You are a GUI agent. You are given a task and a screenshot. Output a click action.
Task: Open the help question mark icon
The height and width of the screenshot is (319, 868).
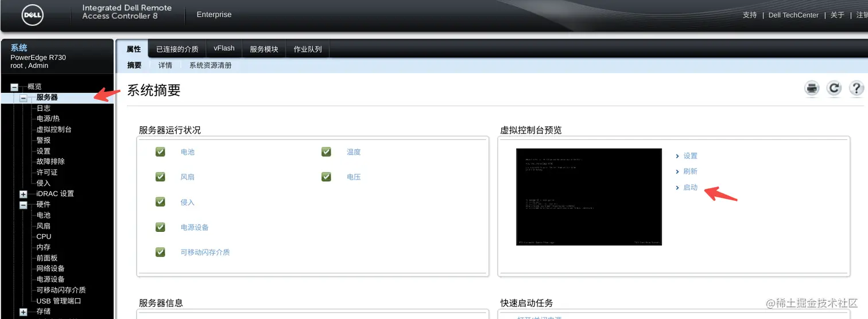856,88
